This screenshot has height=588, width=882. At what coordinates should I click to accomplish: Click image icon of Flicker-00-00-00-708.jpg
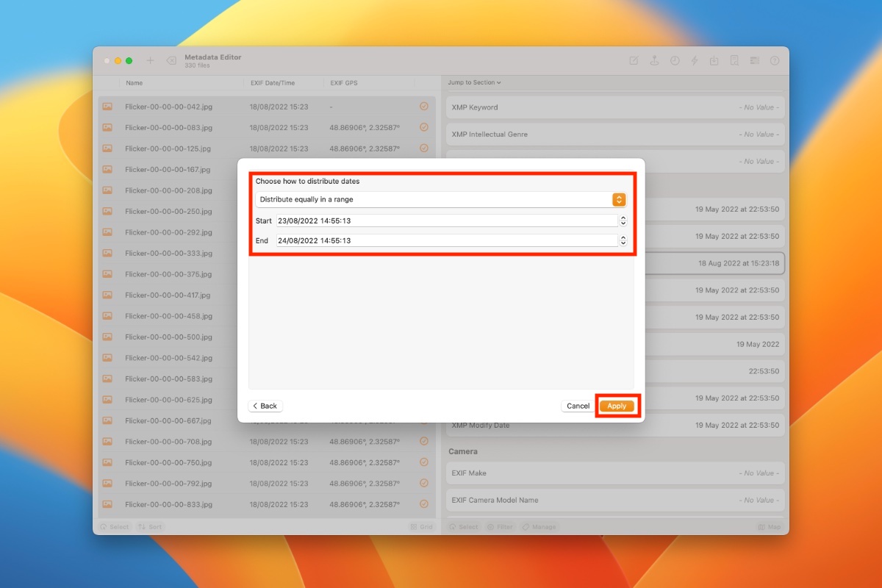(107, 442)
